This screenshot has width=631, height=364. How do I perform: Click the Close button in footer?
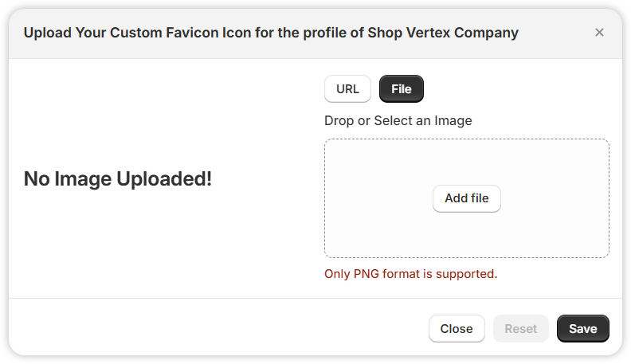(x=457, y=329)
